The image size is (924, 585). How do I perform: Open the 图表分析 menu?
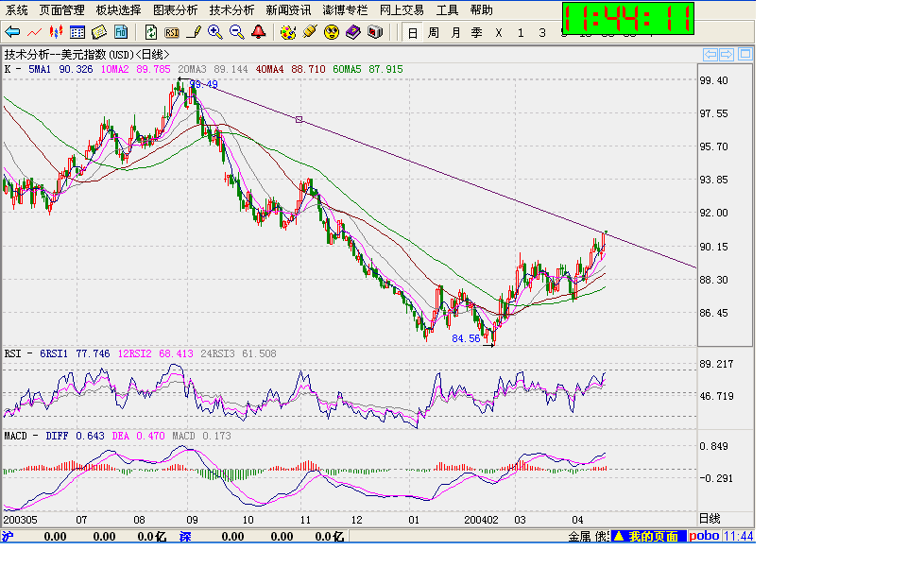[175, 10]
